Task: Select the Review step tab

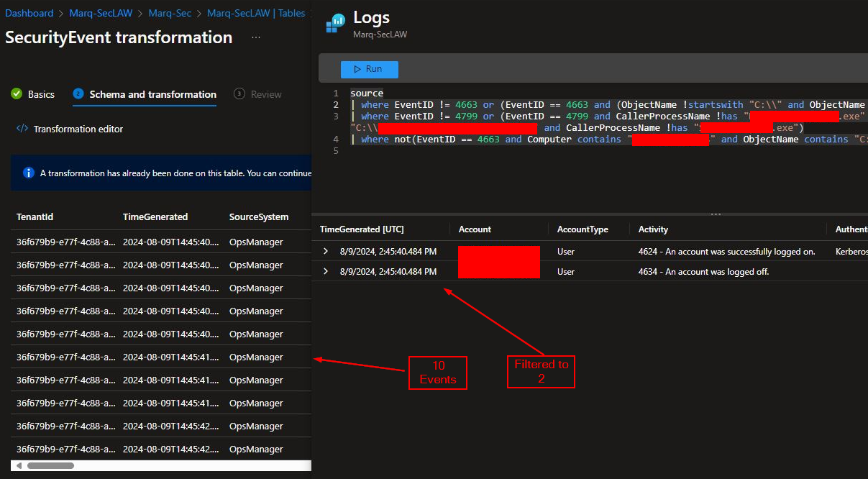Action: (258, 94)
